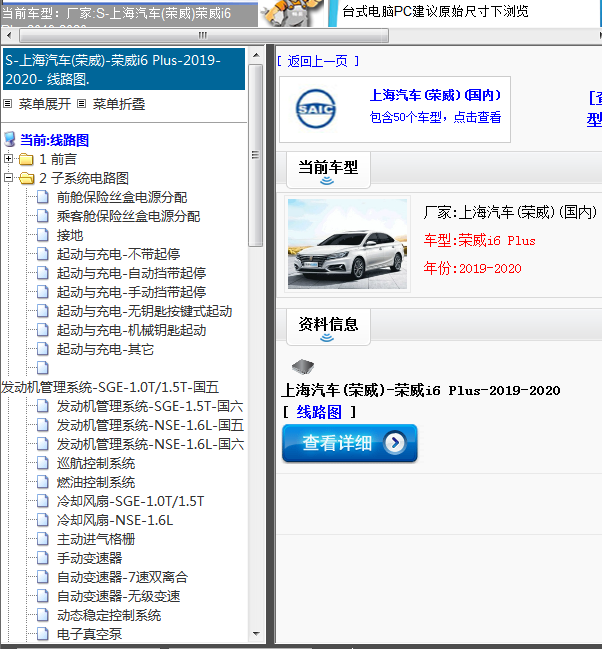Click the page icon beside 电子真空泵
Image resolution: width=602 pixels, height=649 pixels.
pos(43,634)
